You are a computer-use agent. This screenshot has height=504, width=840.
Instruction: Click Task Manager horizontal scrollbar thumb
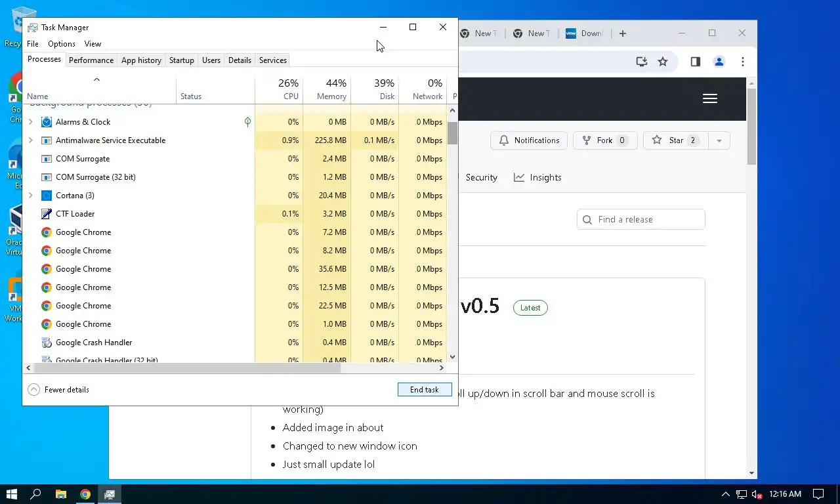[x=187, y=368]
